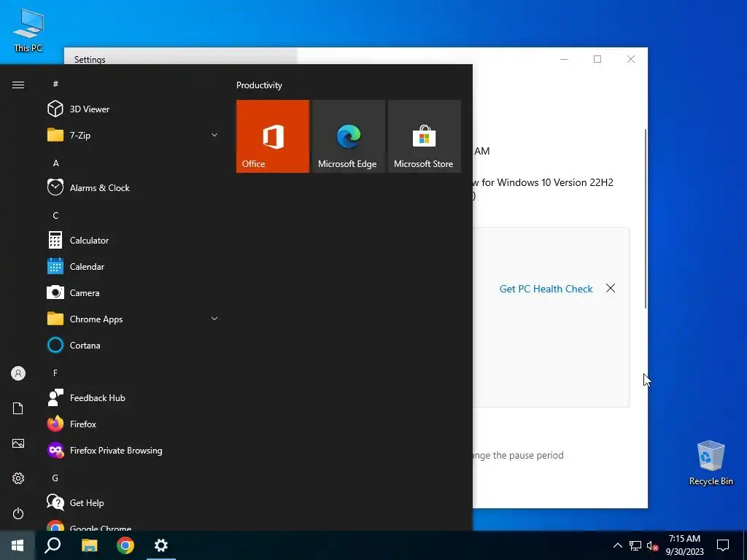Dismiss the PC Health Check banner
This screenshot has width=747, height=560.
[x=611, y=288]
